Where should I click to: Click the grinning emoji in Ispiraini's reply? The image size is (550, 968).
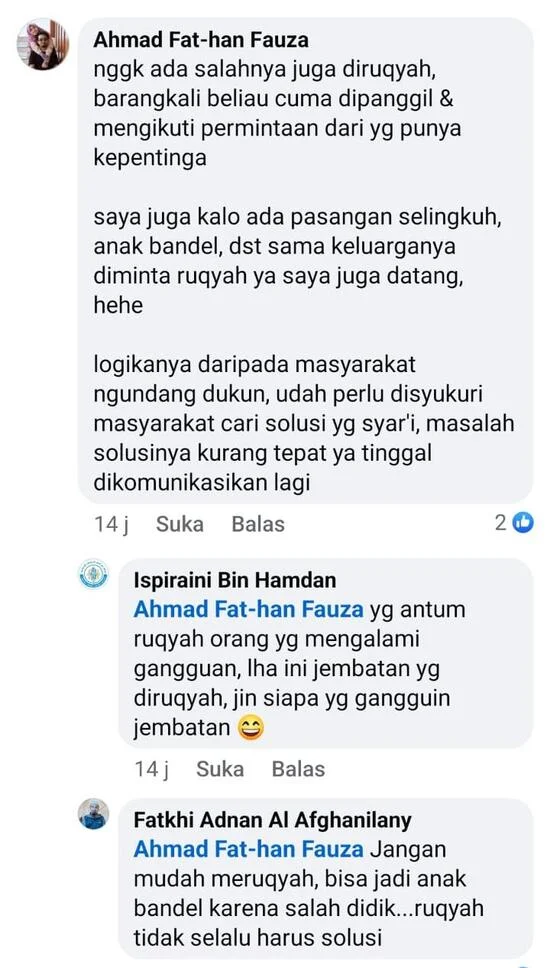point(251,729)
